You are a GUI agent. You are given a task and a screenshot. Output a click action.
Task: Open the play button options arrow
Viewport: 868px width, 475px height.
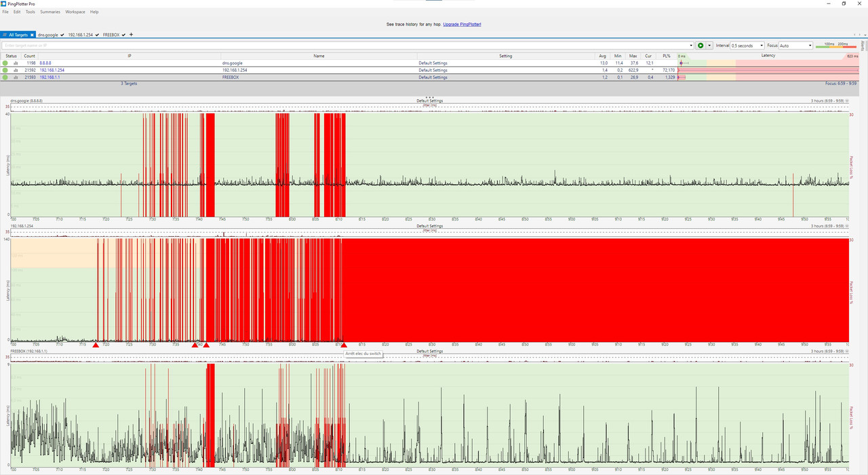pos(709,45)
